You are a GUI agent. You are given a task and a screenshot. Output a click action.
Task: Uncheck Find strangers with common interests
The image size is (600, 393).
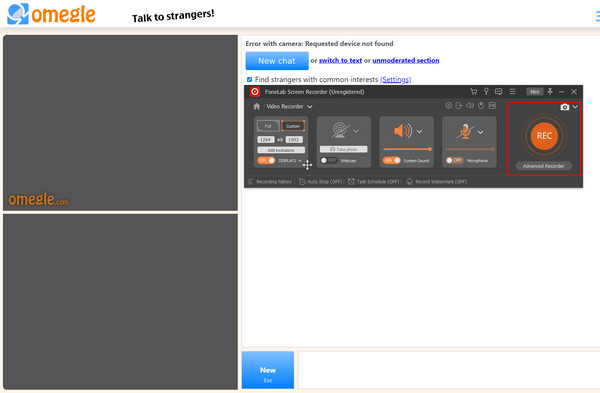(x=249, y=80)
